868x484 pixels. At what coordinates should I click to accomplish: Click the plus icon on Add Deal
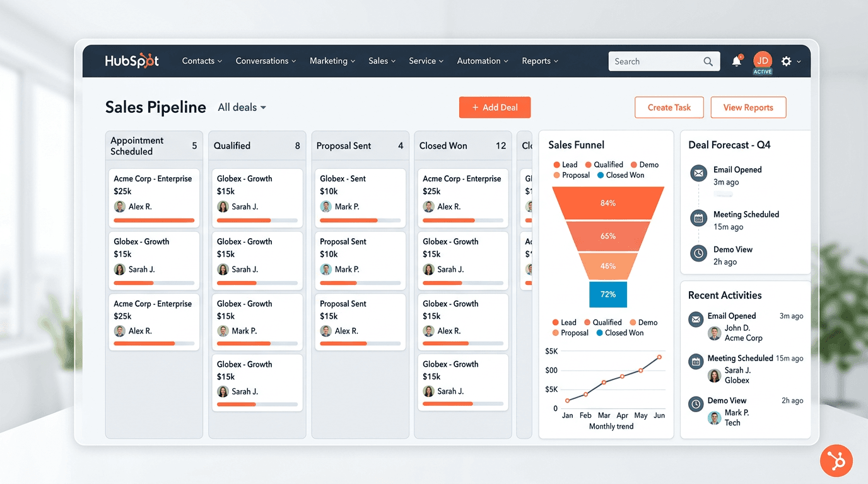coord(476,107)
